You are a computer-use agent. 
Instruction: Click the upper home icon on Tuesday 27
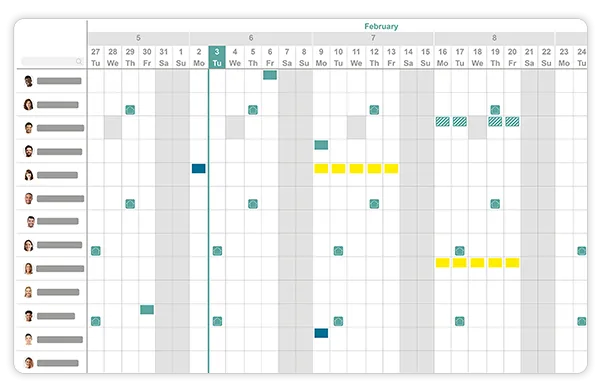coord(96,251)
